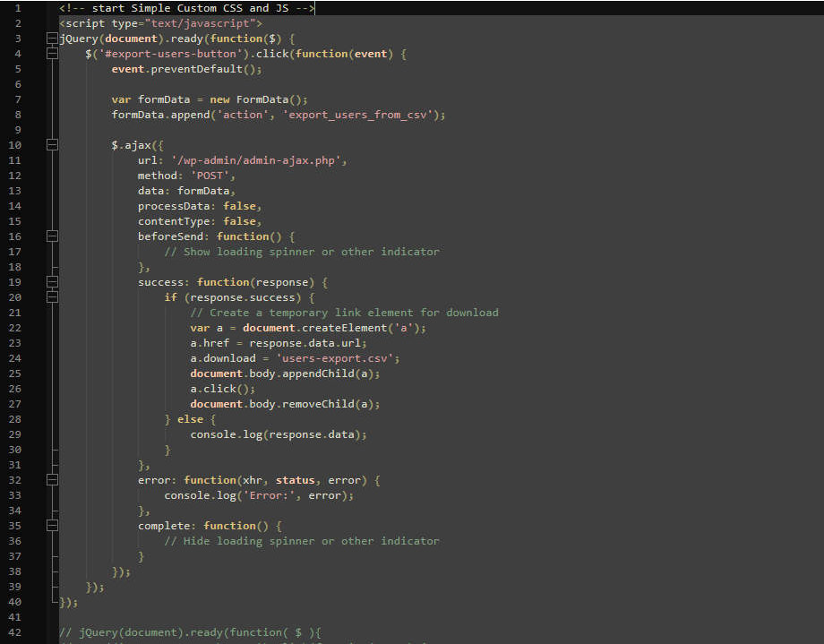Collapse the jQuery document ready fold on line 3
Viewport: 824px width, 644px height.
click(52, 39)
